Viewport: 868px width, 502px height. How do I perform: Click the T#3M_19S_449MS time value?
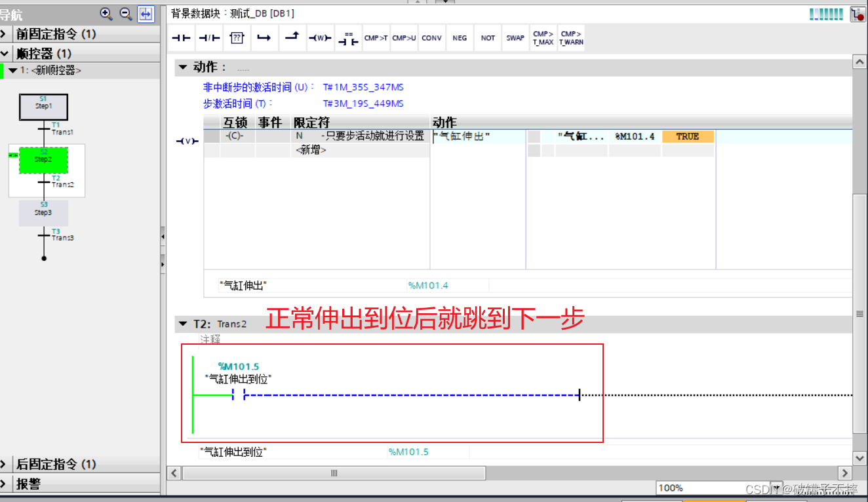363,104
